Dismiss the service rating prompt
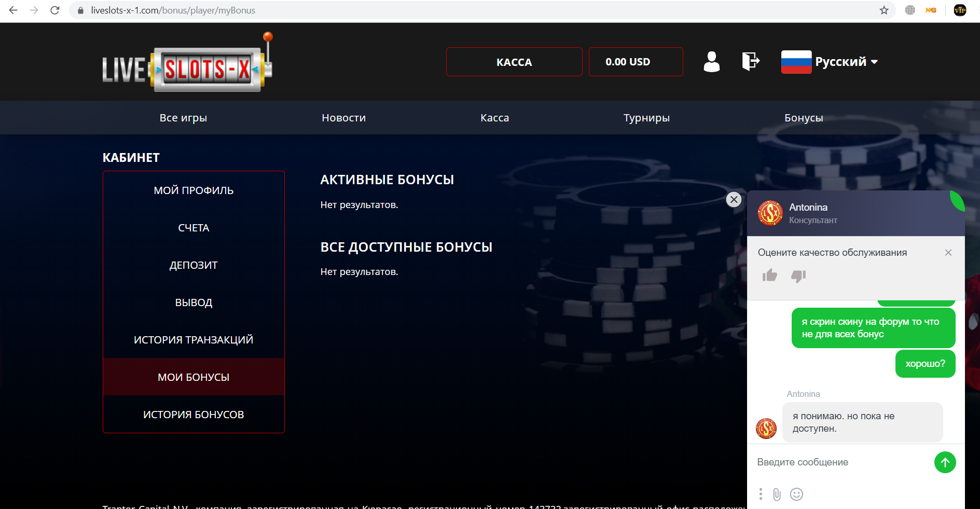 tap(948, 253)
